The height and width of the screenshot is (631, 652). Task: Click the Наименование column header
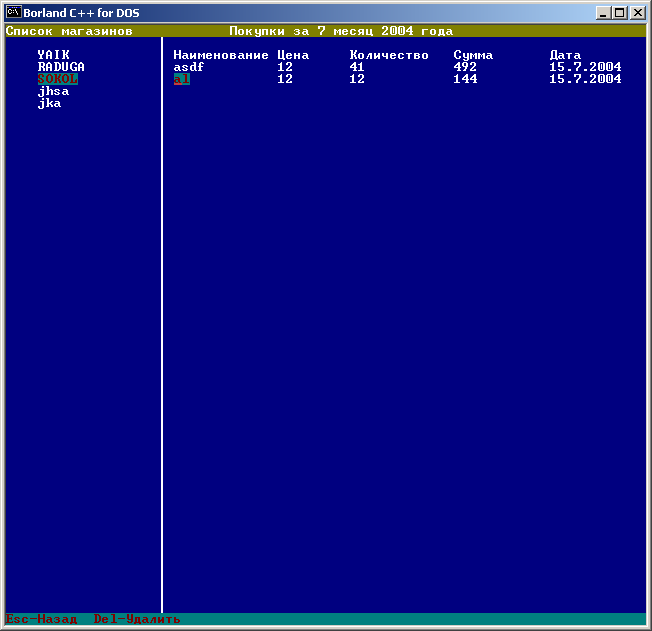pos(221,55)
